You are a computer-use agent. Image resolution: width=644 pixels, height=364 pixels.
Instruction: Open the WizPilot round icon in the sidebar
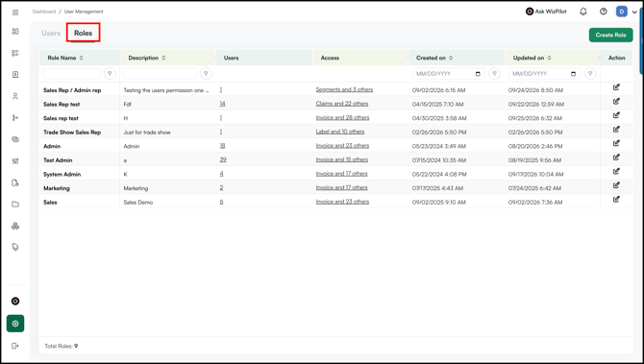15,302
